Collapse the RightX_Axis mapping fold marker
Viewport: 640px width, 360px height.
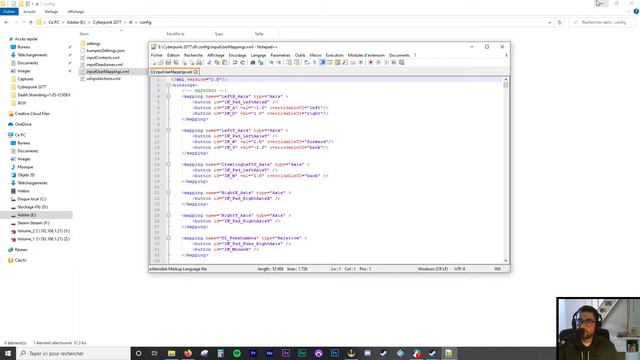click(x=168, y=192)
